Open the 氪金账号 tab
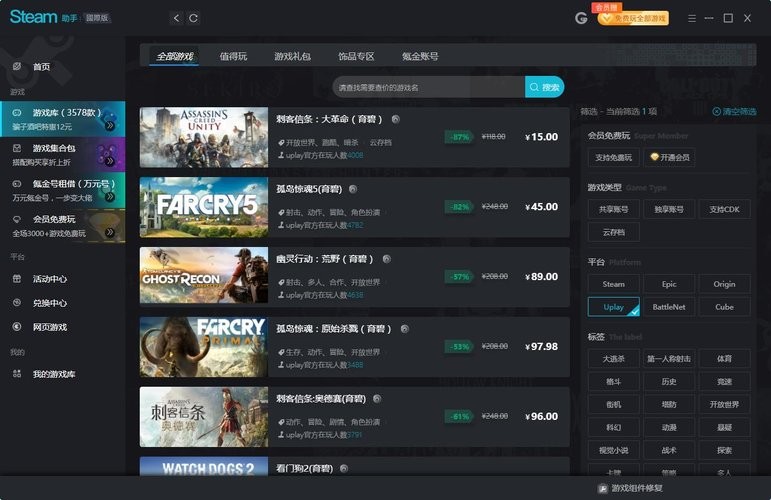 [420, 56]
